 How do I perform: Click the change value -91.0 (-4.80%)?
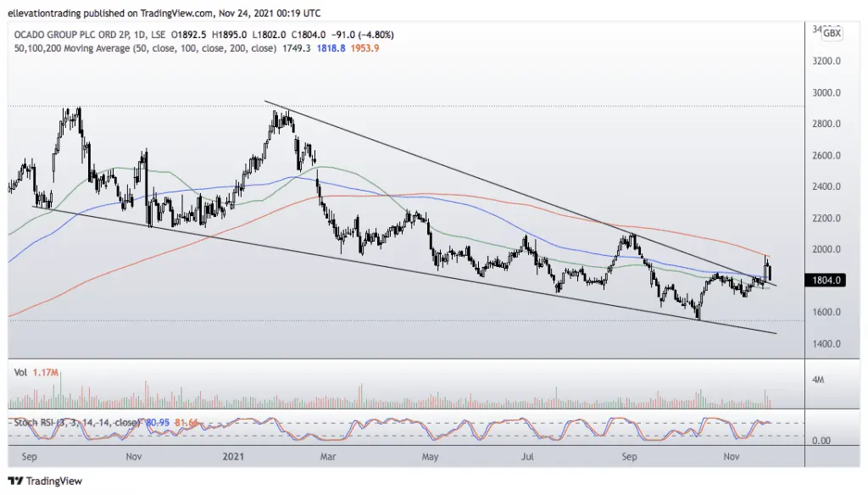coord(363,35)
